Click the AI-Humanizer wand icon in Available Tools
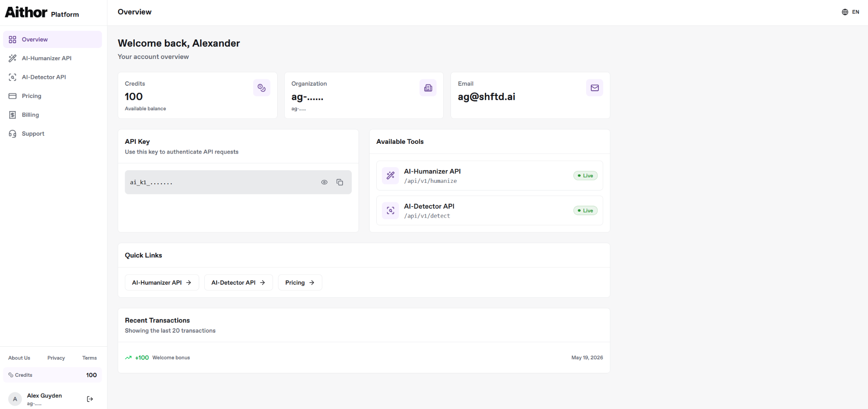 click(x=390, y=175)
